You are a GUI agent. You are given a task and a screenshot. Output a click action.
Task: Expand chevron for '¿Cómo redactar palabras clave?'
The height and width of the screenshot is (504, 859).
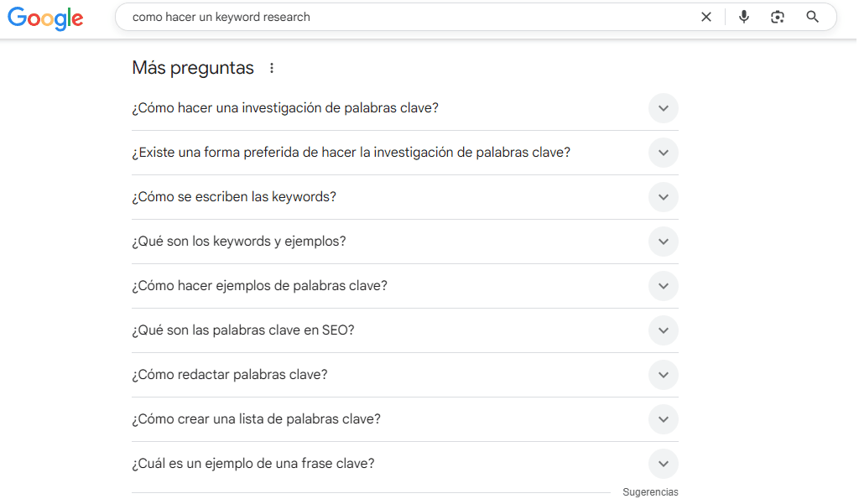click(664, 375)
